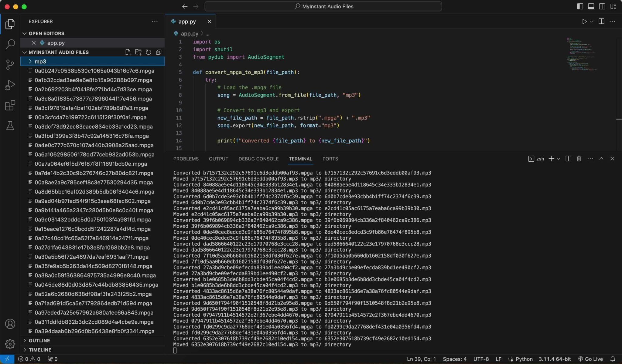Open errors and warnings status item
The image size is (622, 364).
pyautogui.click(x=29, y=359)
